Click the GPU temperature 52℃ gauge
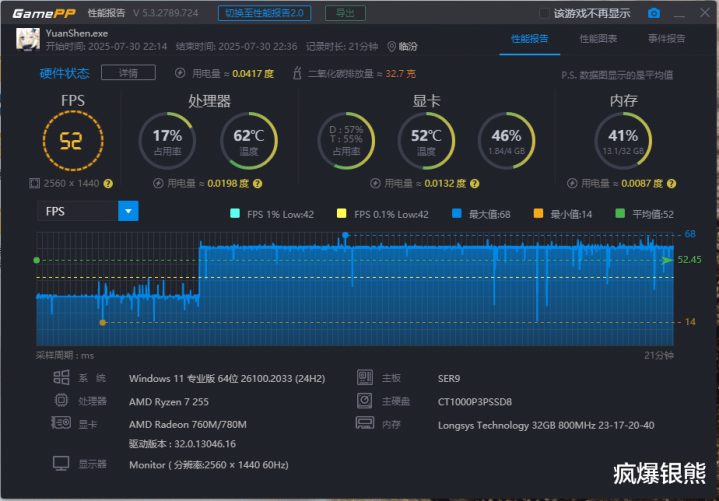Image resolution: width=719 pixels, height=501 pixels. 426,141
